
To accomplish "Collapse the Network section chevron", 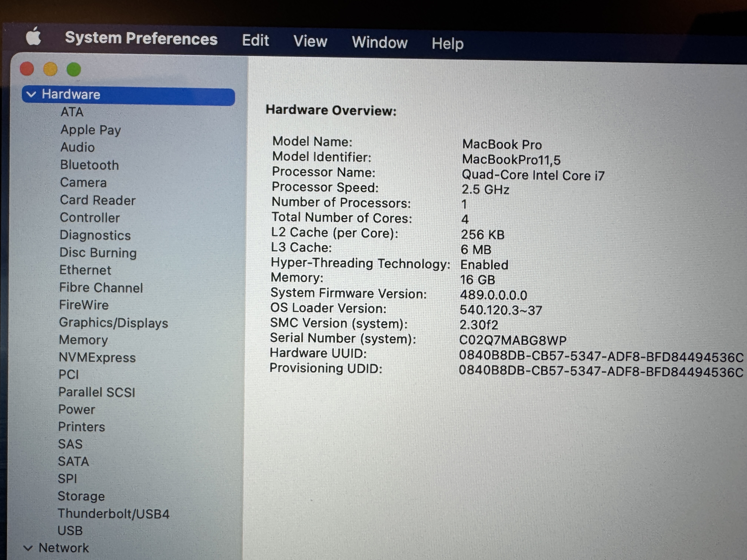I will click(28, 549).
